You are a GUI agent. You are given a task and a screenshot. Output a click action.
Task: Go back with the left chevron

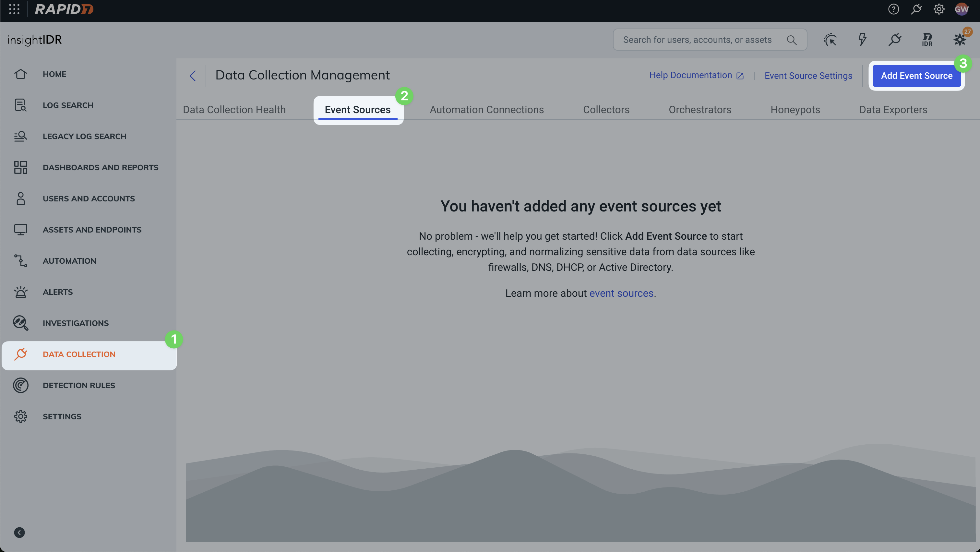coord(193,76)
